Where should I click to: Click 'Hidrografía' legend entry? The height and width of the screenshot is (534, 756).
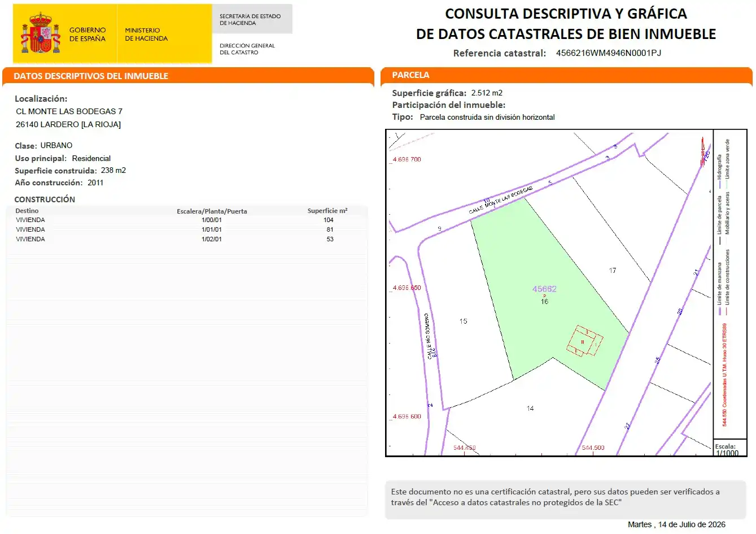click(720, 171)
